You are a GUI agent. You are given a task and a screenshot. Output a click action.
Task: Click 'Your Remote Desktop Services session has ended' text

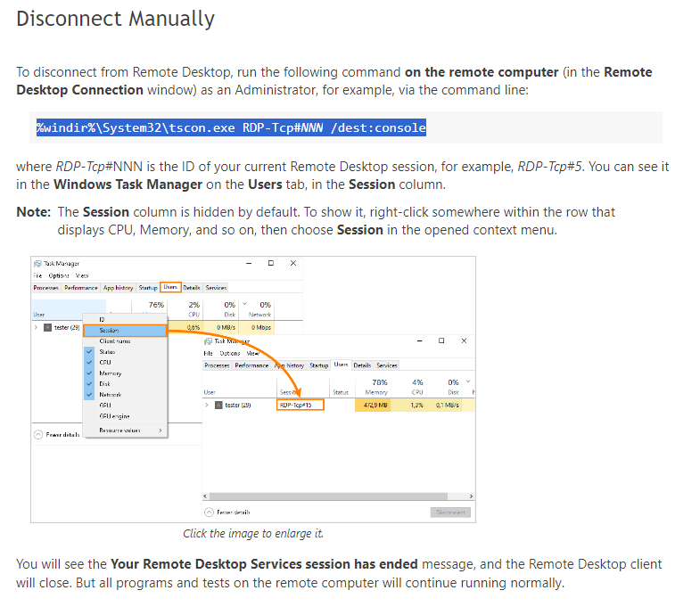click(x=264, y=564)
